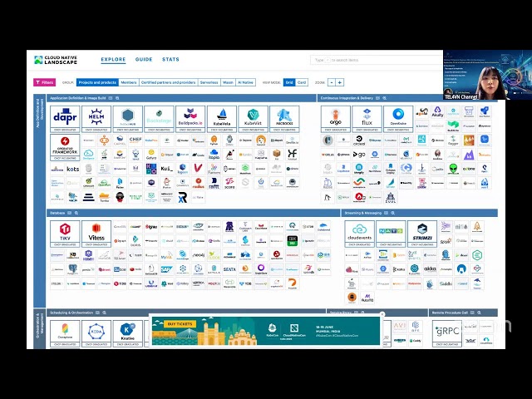The image size is (532, 399).
Task: Open the Knative project card
Action: click(127, 333)
